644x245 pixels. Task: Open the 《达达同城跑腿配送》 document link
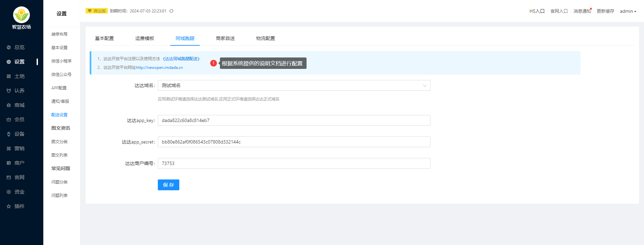coord(181,59)
